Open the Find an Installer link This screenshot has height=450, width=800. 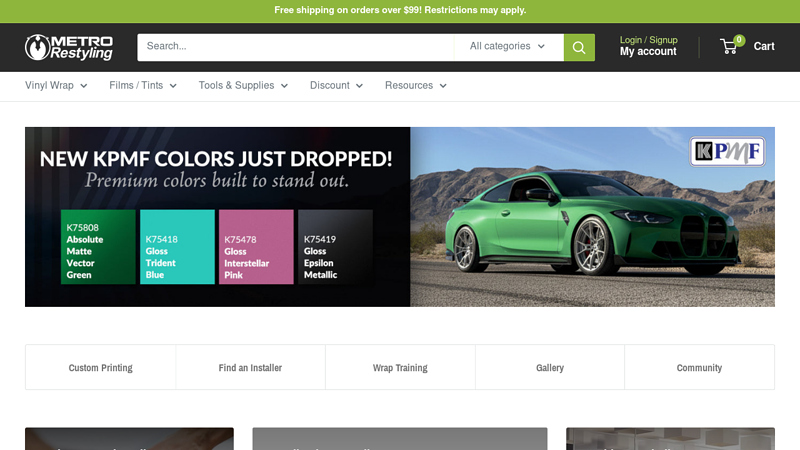pyautogui.click(x=250, y=368)
